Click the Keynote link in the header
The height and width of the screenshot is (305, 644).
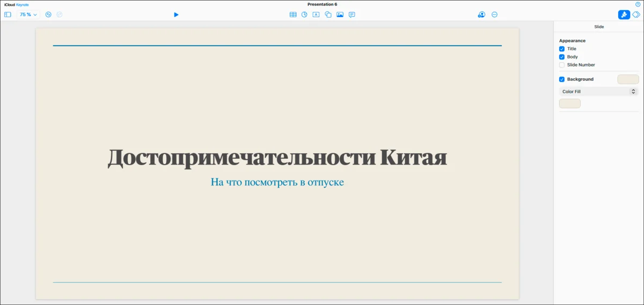[x=23, y=4]
